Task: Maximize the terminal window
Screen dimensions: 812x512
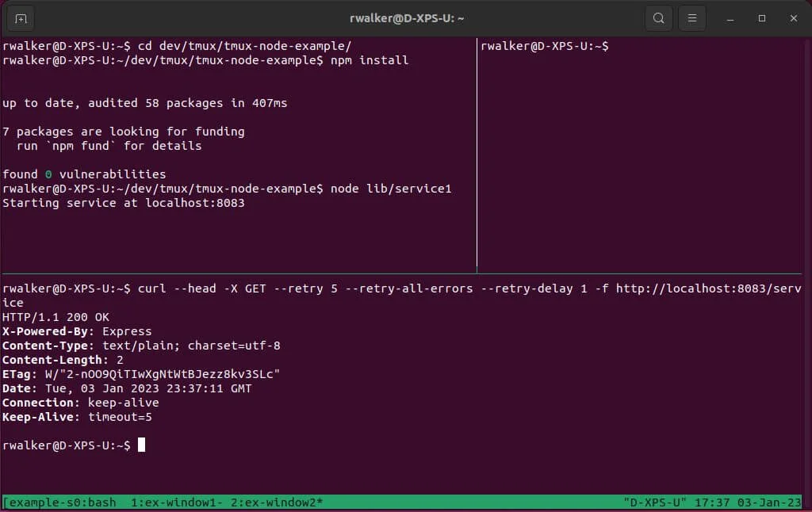Action: [x=762, y=18]
